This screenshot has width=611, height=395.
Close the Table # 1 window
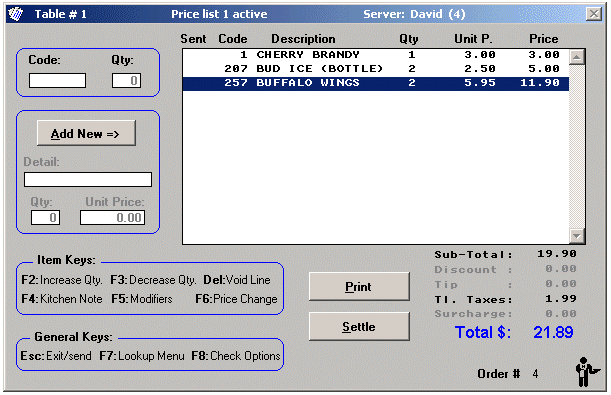(593, 14)
